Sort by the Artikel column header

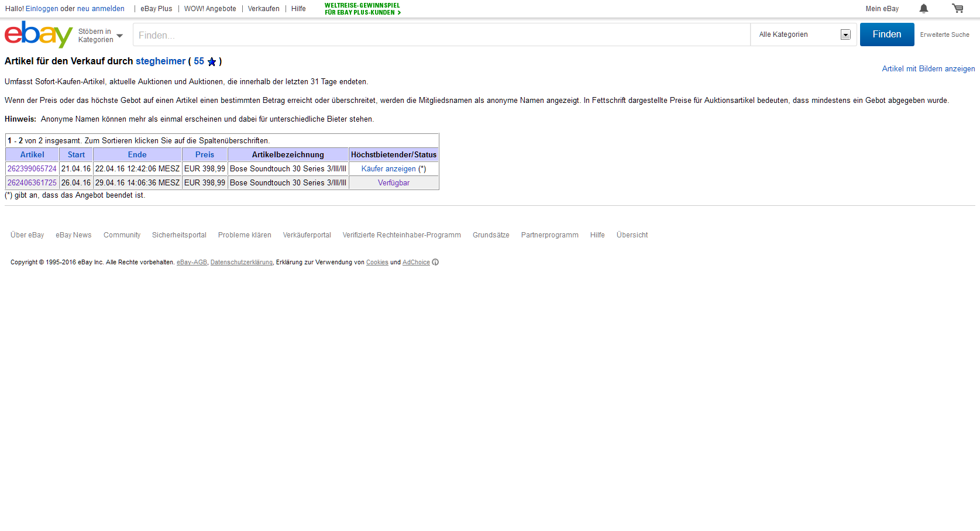pos(32,154)
